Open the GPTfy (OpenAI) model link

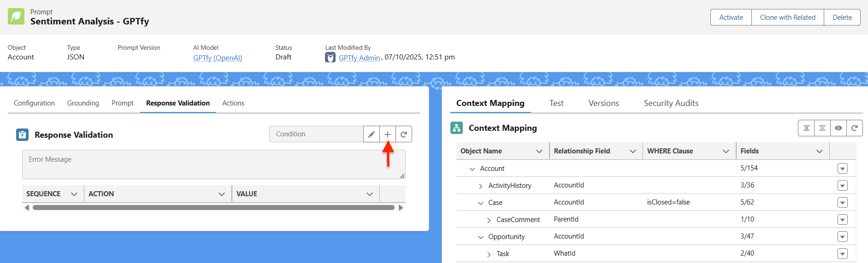click(217, 58)
